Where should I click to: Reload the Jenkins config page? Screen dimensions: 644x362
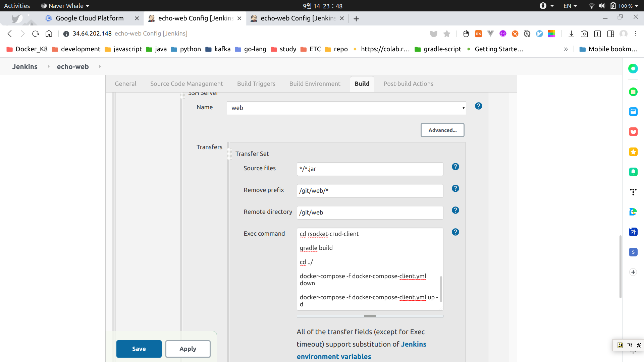pyautogui.click(x=36, y=34)
